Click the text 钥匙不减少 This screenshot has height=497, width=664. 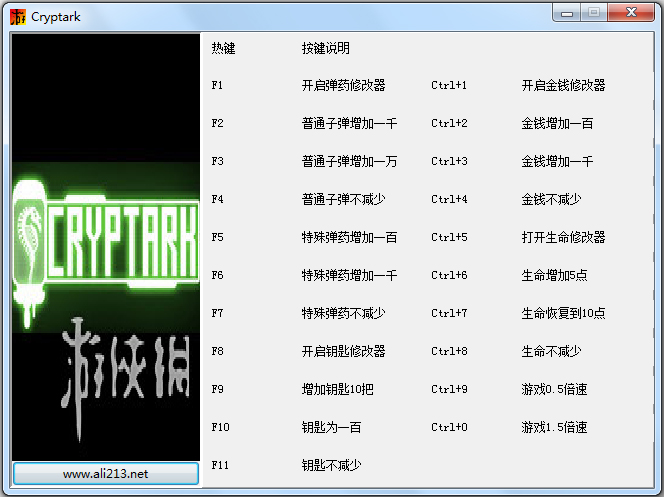332,465
